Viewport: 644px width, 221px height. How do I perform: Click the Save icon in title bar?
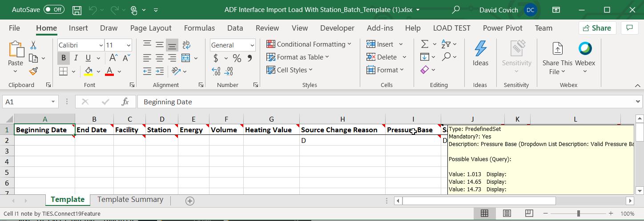click(76, 10)
